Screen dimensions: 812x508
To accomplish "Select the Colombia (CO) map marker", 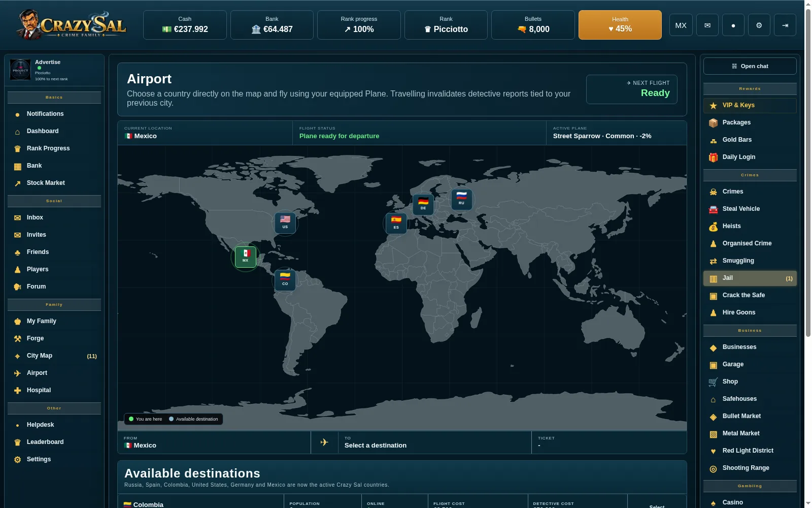I will (285, 279).
